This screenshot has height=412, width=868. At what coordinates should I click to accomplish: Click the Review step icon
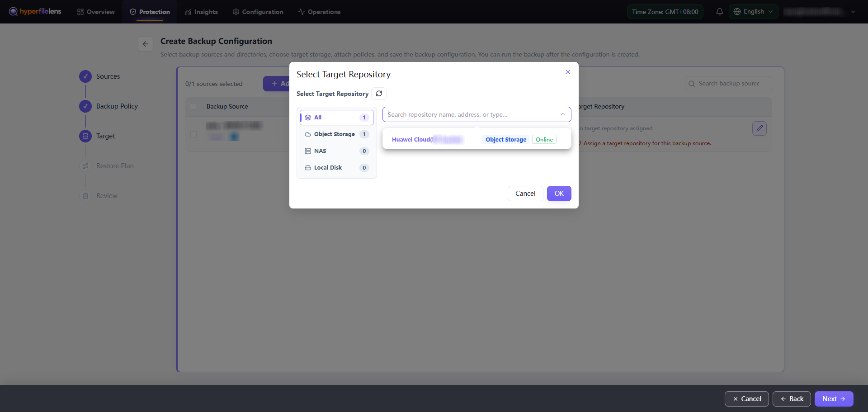tap(85, 196)
